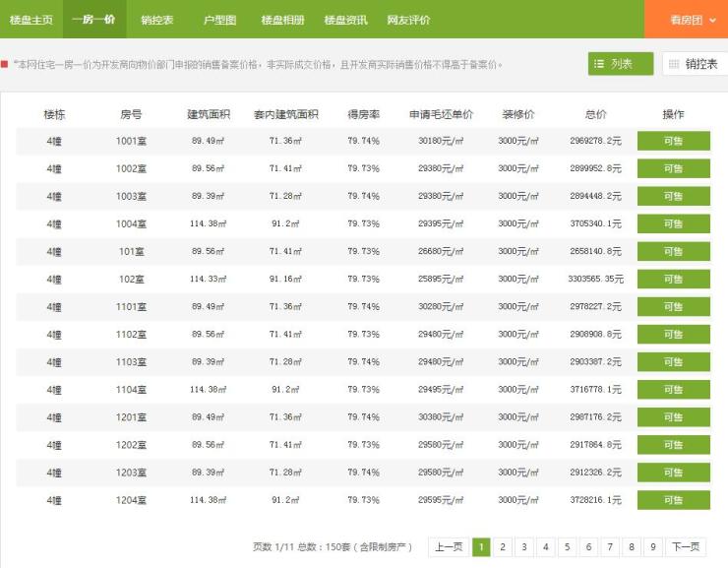
Task: Jump to page 2 in pagination
Action: pos(503,547)
